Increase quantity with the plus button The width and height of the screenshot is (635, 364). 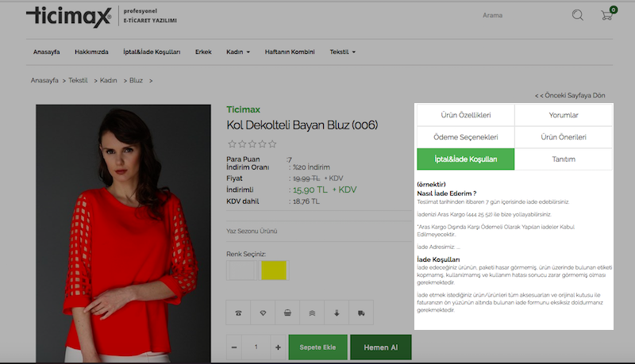click(278, 347)
